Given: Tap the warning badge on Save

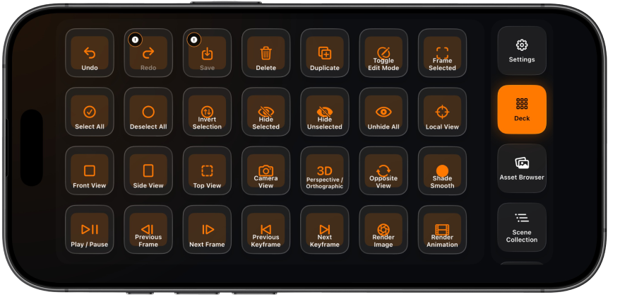Looking at the screenshot, I should point(194,40).
